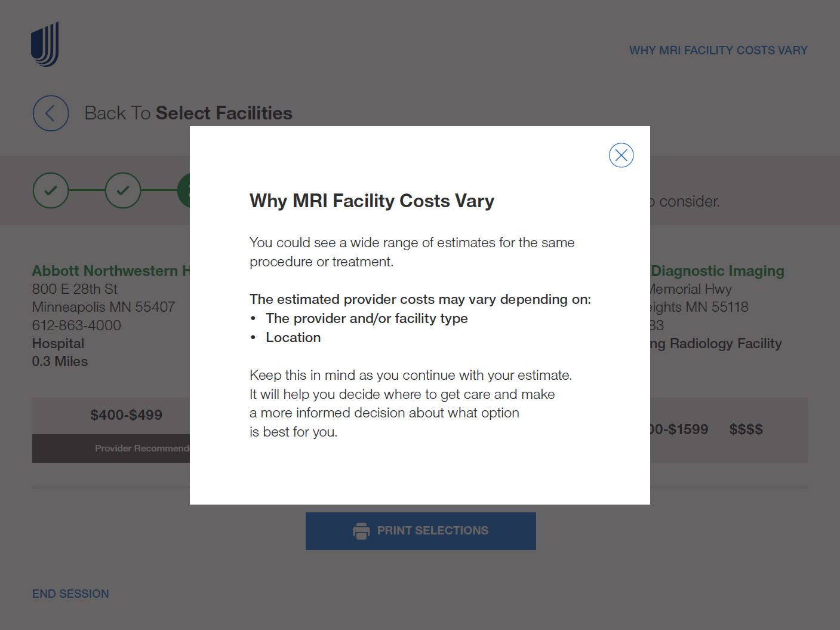Open Abbott Northwestern Hospital facility
840x630 pixels.
tap(111, 271)
